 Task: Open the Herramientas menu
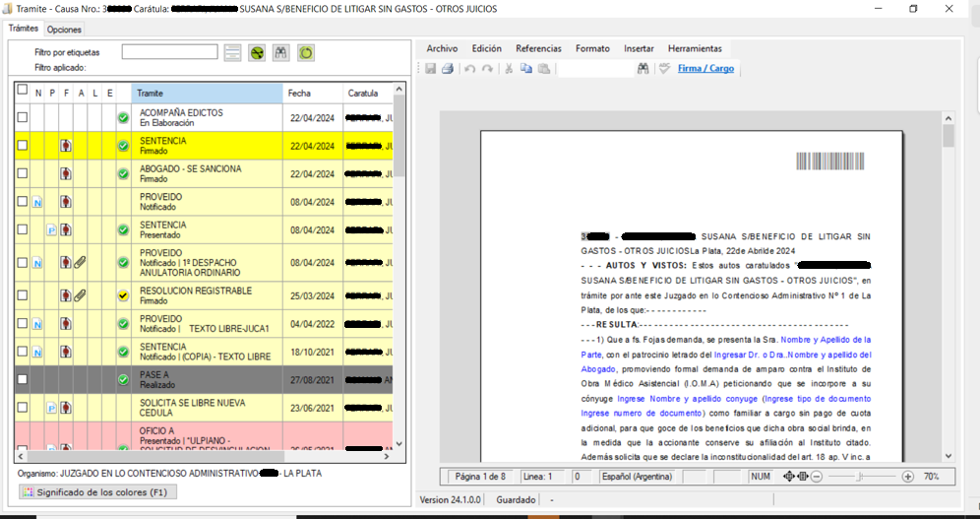(694, 48)
